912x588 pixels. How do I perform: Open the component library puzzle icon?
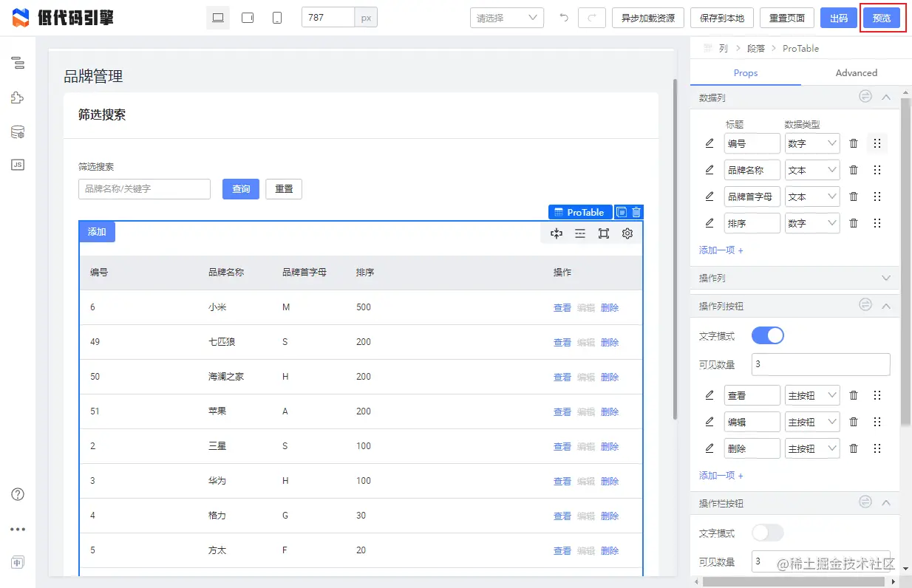click(18, 98)
